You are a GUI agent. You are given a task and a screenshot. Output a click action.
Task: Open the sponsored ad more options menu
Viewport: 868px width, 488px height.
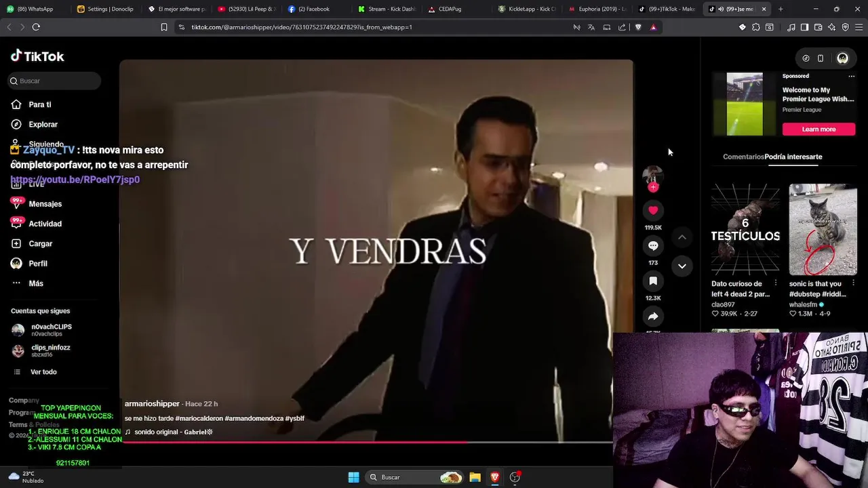tap(852, 76)
